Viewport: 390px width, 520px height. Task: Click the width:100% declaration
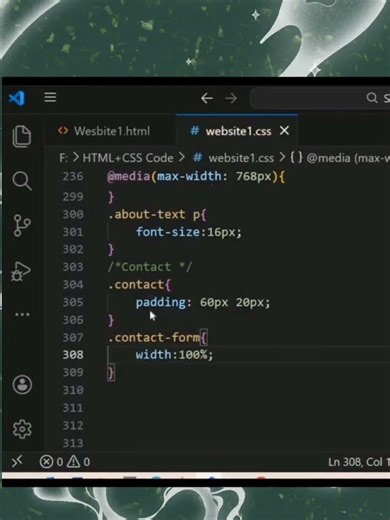174,355
